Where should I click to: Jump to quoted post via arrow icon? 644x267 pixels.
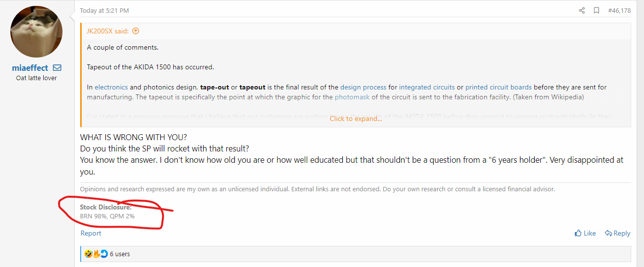136,31
